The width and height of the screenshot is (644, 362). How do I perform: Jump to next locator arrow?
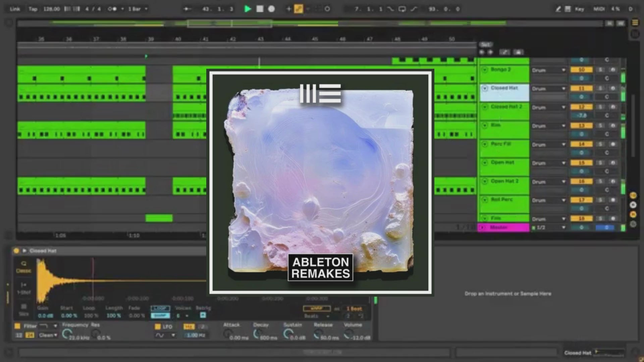[x=490, y=52]
